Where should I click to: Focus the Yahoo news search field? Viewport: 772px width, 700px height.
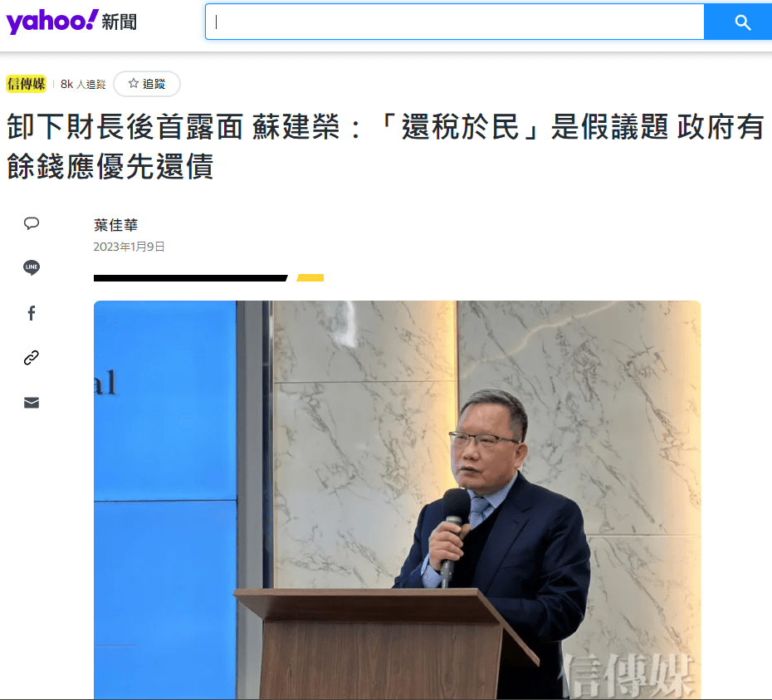[x=455, y=22]
